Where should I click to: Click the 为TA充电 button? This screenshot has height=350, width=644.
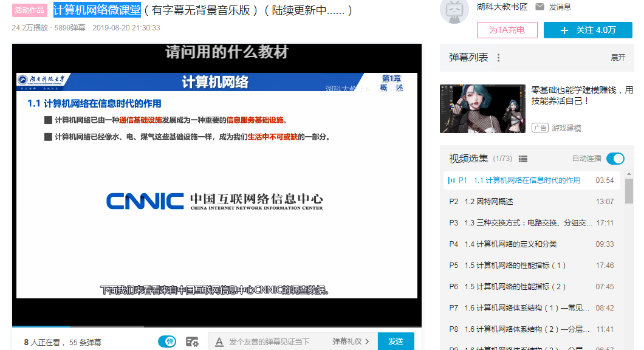pyautogui.click(x=507, y=30)
